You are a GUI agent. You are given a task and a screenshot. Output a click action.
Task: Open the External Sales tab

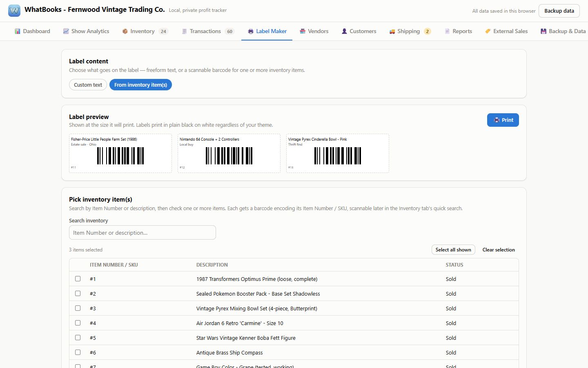tap(506, 31)
